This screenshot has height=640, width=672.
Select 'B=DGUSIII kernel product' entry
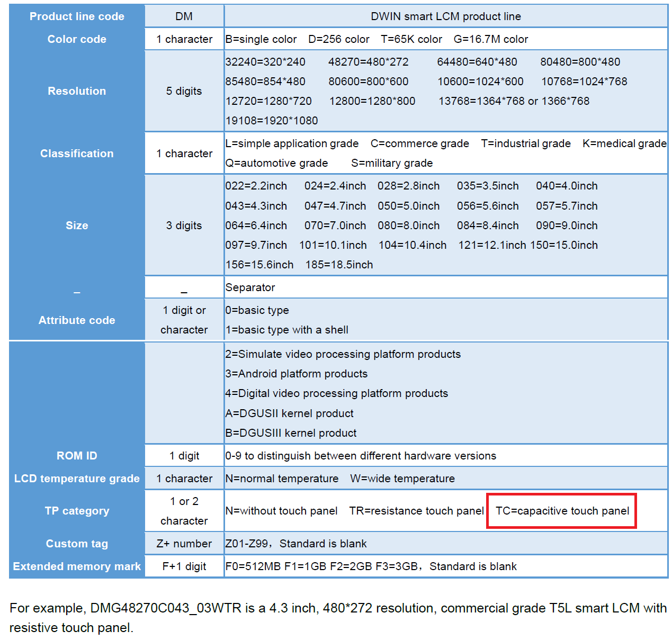[x=291, y=433]
